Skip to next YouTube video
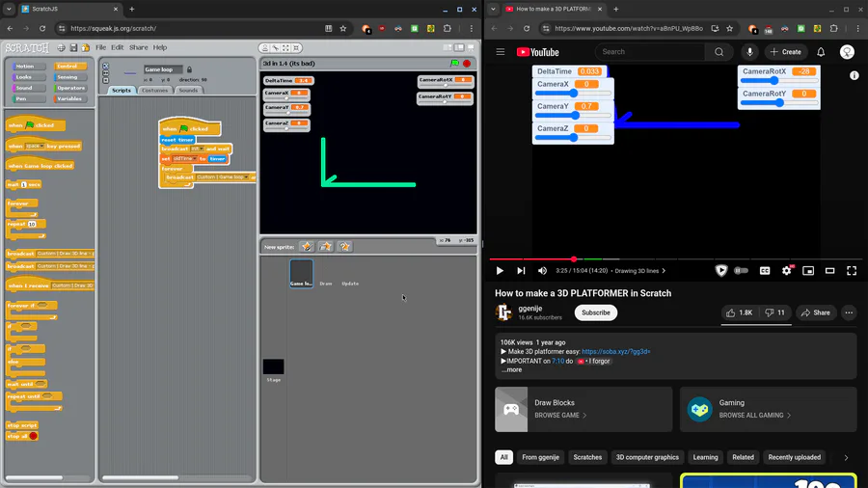Viewport: 868px width, 488px height. [521, 271]
